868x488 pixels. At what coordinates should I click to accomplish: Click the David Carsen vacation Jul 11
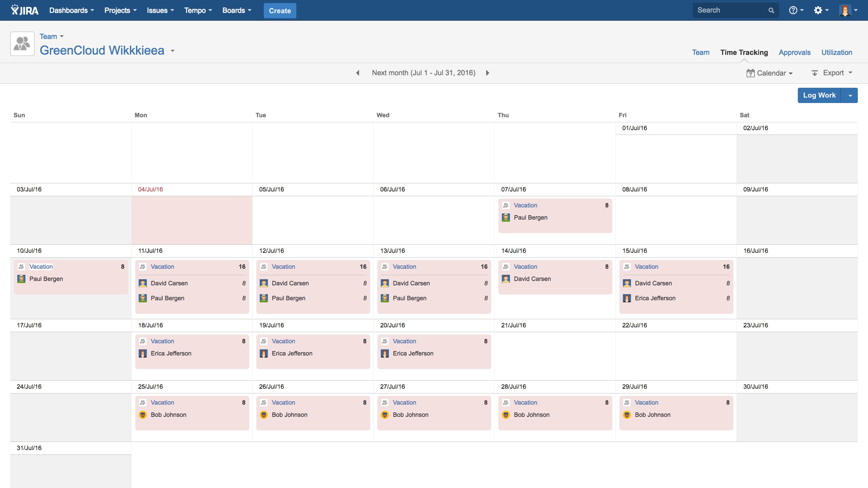[x=169, y=282]
